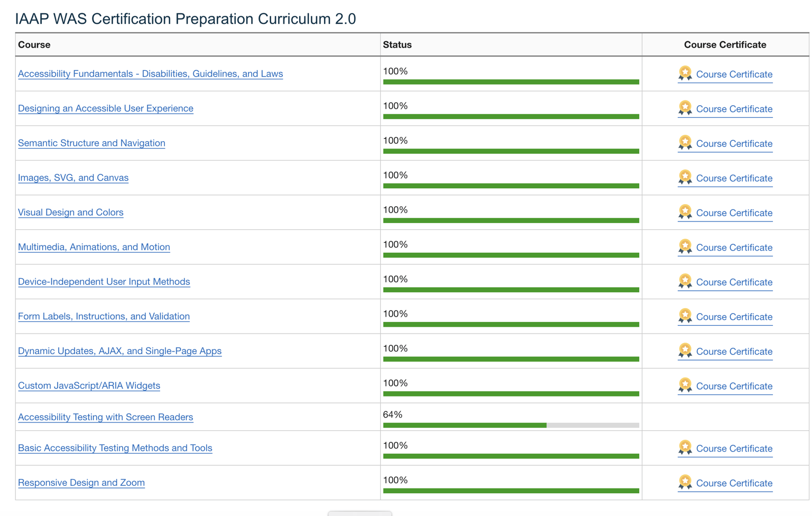Viewport: 812px width, 516px height.
Task: Click the medal icon for Designing an Accessible User Experience
Action: click(x=685, y=108)
